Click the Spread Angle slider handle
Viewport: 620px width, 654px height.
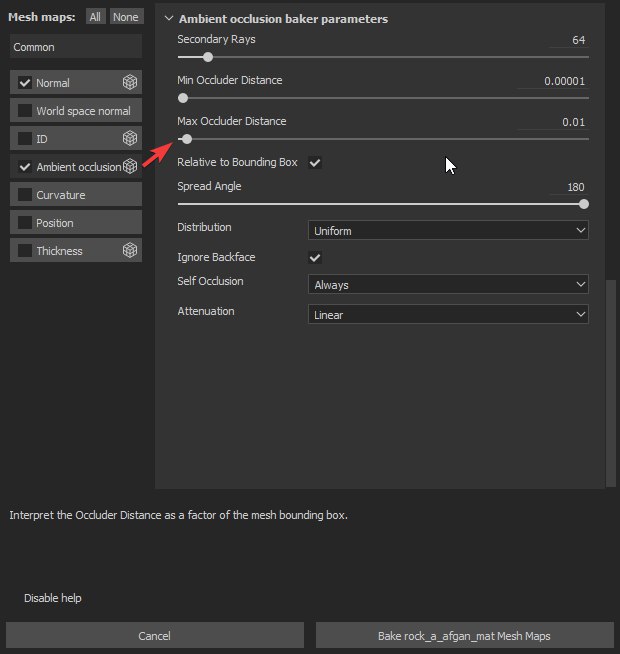tap(584, 204)
